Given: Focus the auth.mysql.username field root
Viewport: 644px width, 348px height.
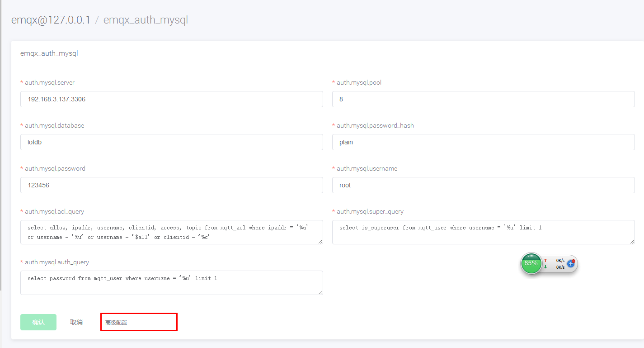Looking at the screenshot, I should (484, 185).
